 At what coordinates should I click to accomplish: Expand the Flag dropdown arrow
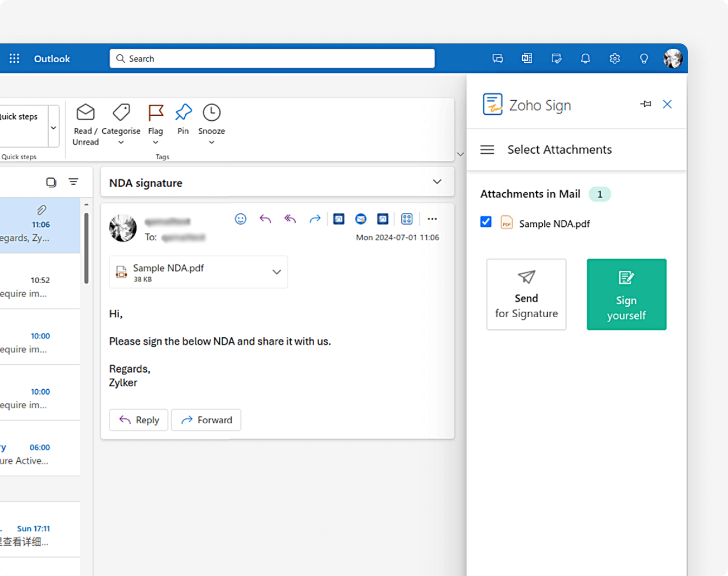(155, 142)
